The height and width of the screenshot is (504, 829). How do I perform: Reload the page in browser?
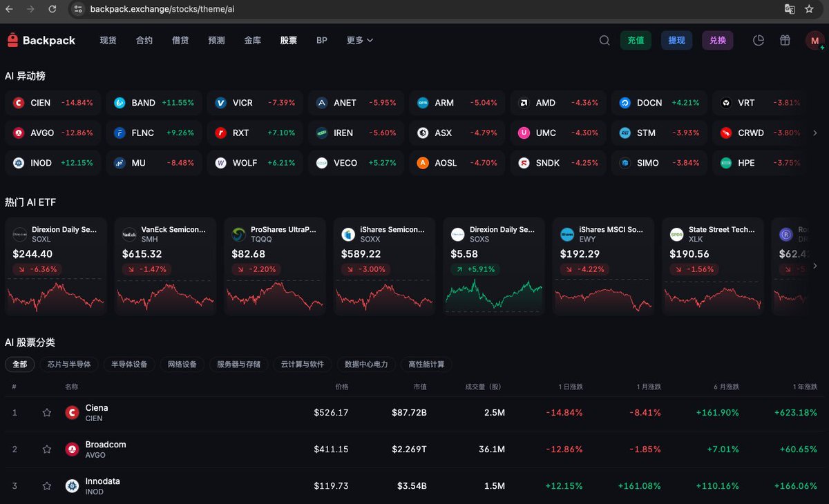point(53,10)
